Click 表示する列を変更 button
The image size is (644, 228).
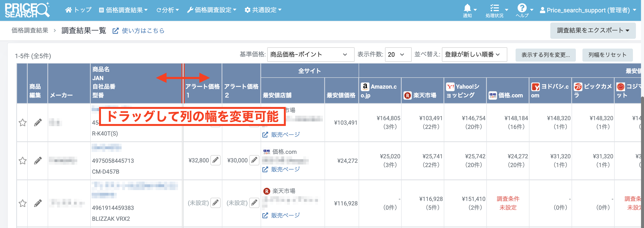coord(545,55)
